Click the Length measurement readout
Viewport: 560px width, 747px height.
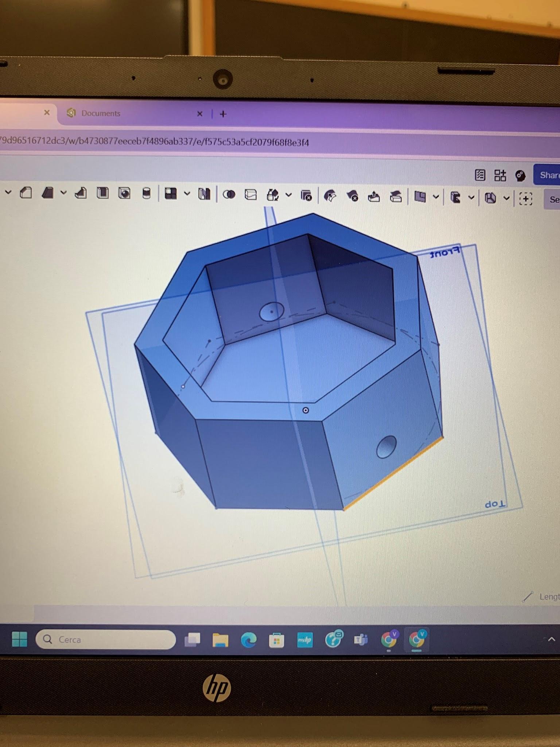[541, 597]
